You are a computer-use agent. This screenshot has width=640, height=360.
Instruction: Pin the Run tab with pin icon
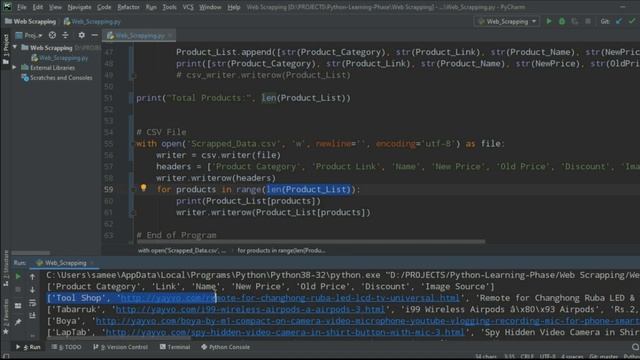click(18, 322)
